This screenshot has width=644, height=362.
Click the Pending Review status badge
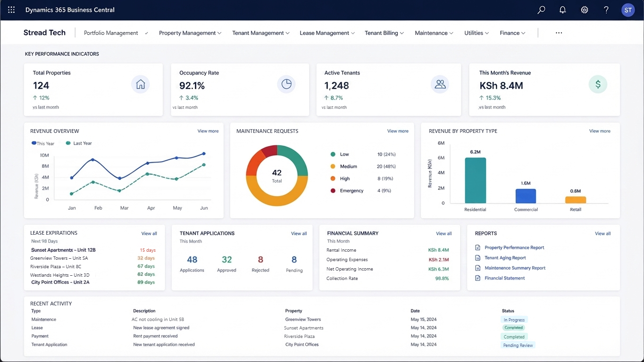[x=518, y=345]
